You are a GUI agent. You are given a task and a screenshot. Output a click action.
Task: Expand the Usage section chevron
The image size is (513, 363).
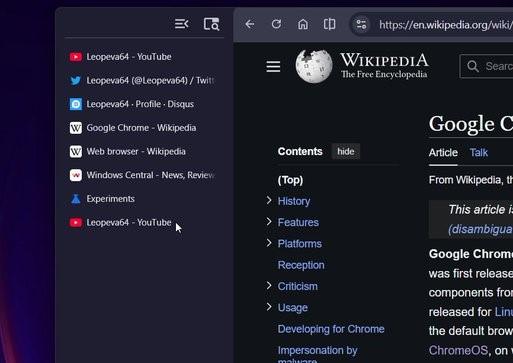pos(269,307)
